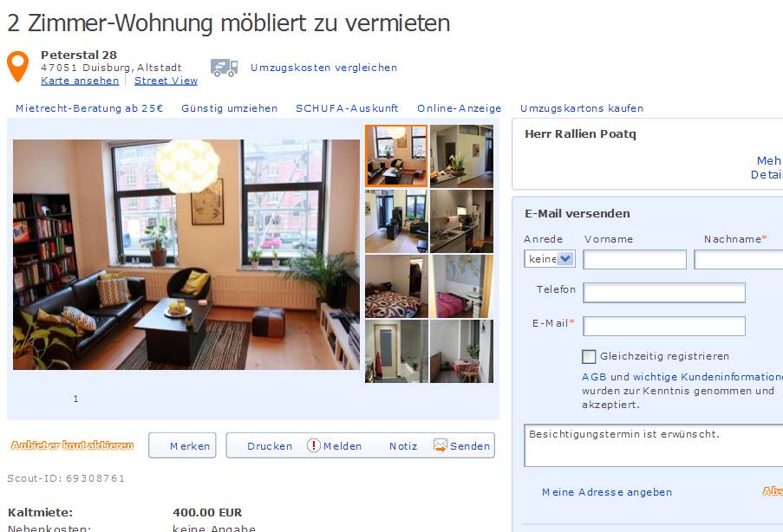Focus the Telefon input field

pos(664,293)
